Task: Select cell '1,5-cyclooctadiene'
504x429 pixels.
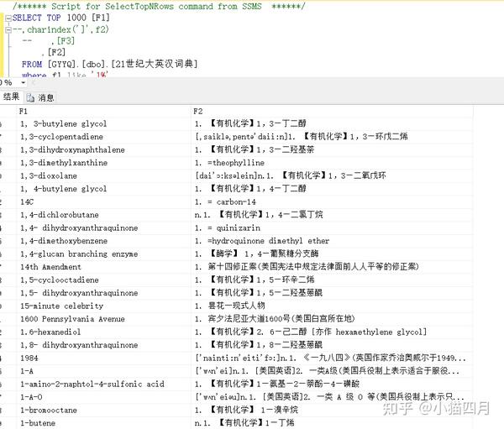Action: (x=104, y=280)
